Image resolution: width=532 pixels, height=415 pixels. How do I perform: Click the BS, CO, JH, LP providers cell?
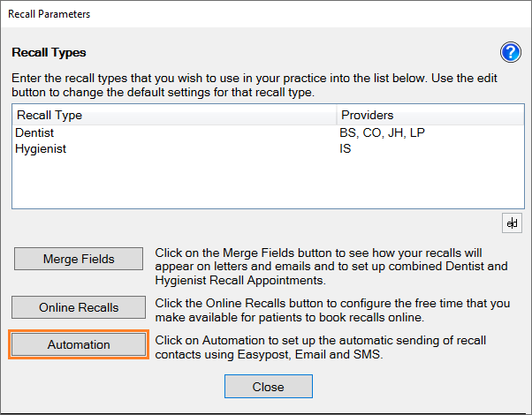tap(382, 132)
